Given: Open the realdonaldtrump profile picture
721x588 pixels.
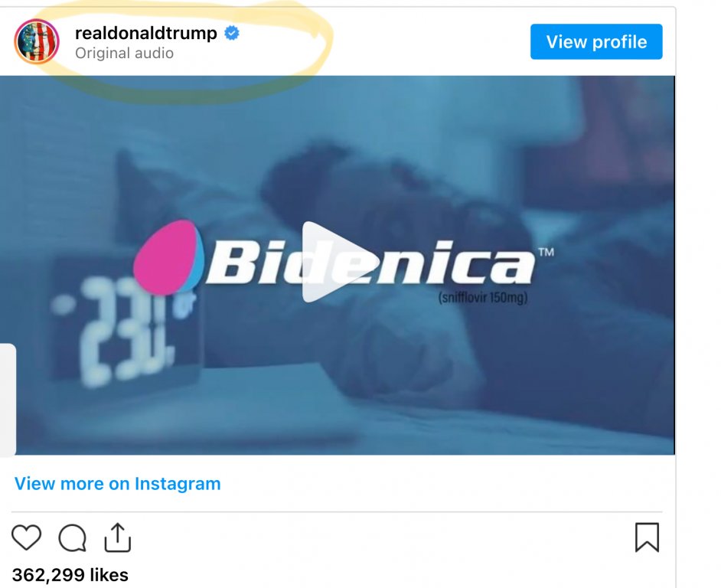Looking at the screenshot, I should click(37, 41).
